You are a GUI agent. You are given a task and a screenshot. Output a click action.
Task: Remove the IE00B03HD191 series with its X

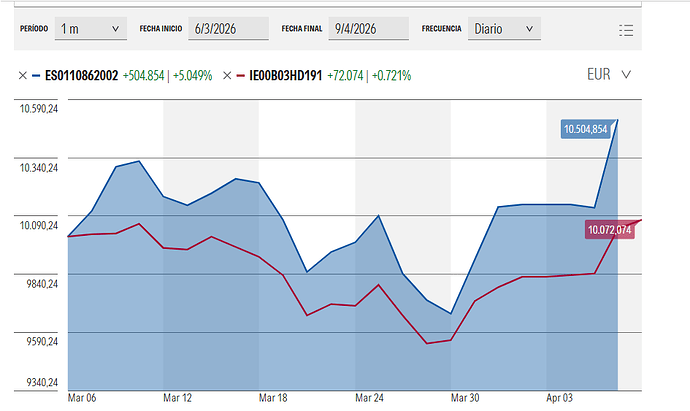227,75
